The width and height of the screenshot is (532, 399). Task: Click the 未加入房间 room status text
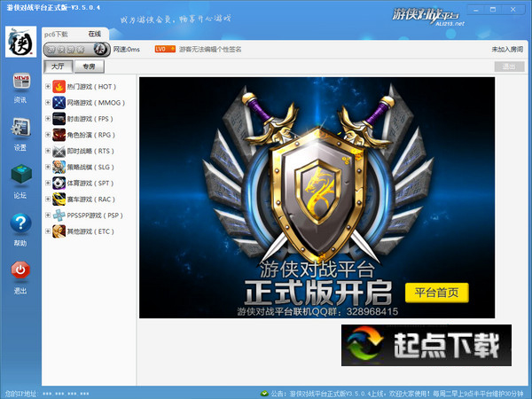click(507, 50)
